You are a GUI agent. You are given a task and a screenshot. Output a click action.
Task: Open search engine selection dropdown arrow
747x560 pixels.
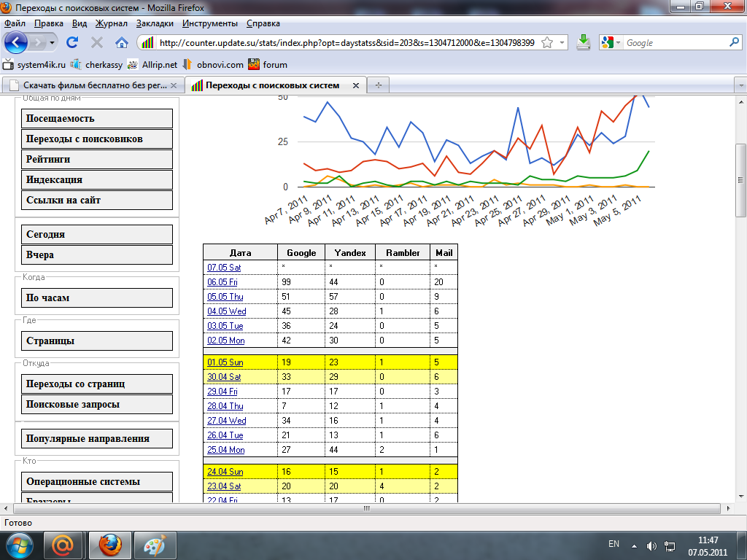pyautogui.click(x=618, y=43)
